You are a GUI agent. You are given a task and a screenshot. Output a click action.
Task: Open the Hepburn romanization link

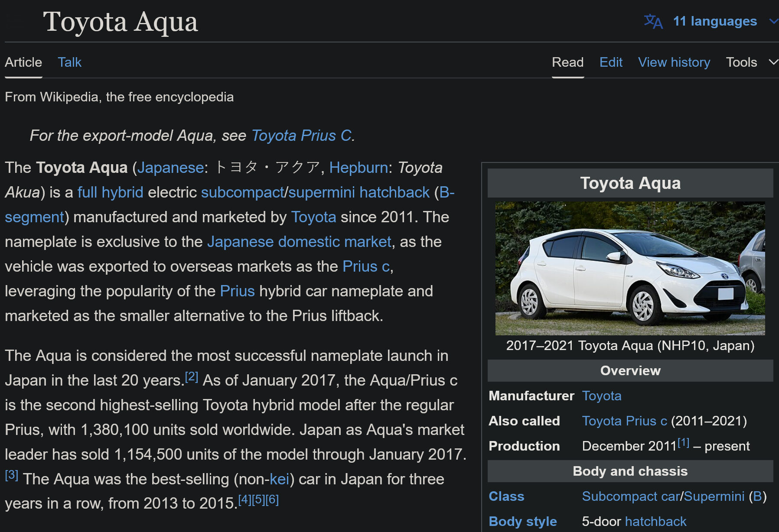point(359,168)
